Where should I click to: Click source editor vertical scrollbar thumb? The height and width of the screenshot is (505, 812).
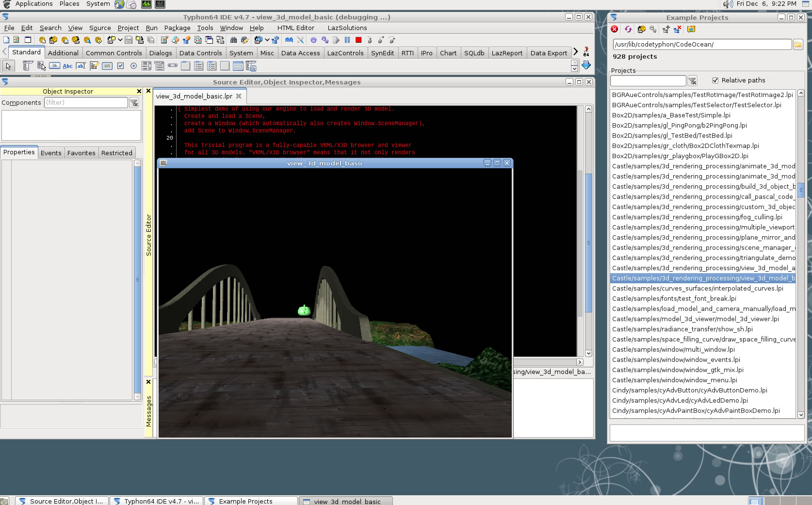coord(588,243)
